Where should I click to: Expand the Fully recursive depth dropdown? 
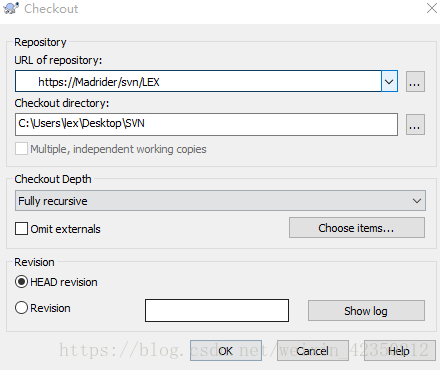pos(417,201)
